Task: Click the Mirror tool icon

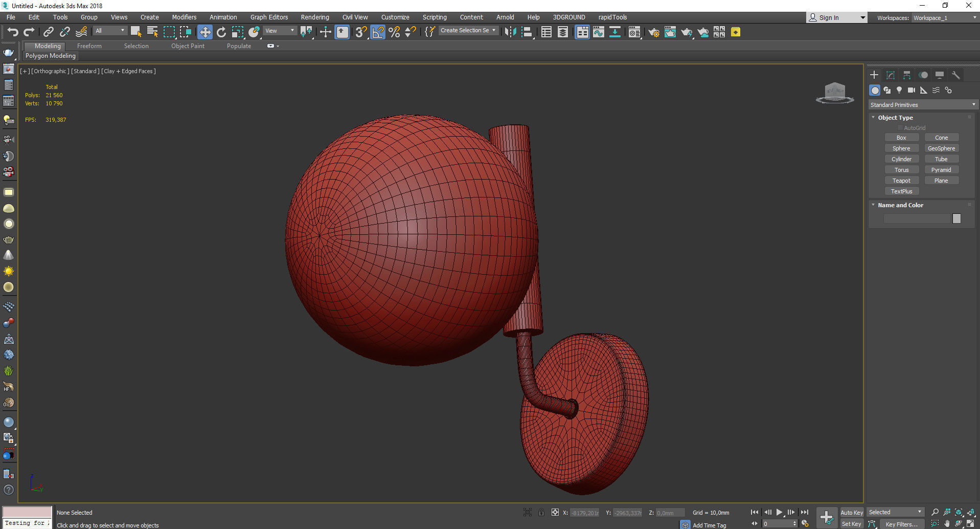Action: coord(510,32)
